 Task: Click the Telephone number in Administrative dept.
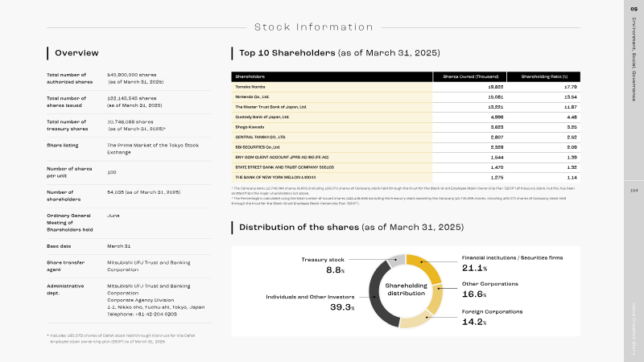[142, 315]
